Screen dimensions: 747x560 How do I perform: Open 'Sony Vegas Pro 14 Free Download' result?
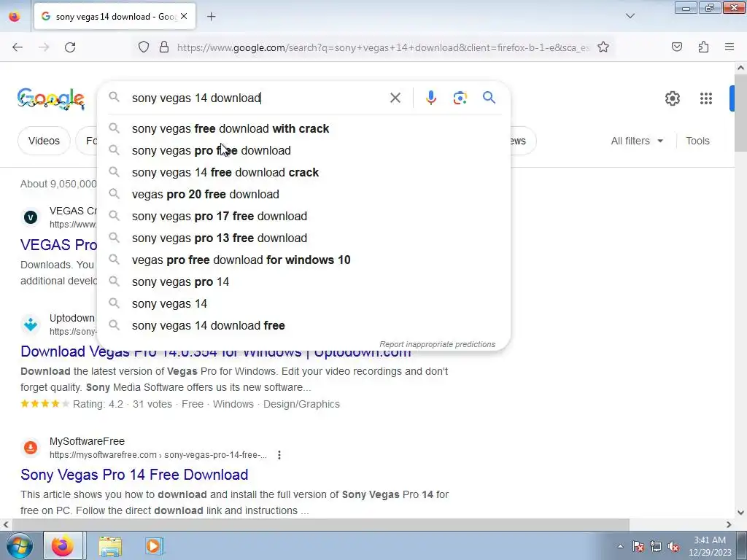tap(134, 475)
